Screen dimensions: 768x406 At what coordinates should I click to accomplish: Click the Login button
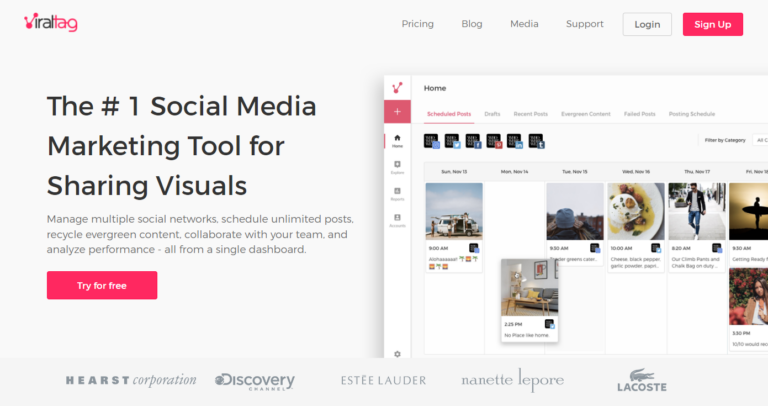pyautogui.click(x=647, y=24)
